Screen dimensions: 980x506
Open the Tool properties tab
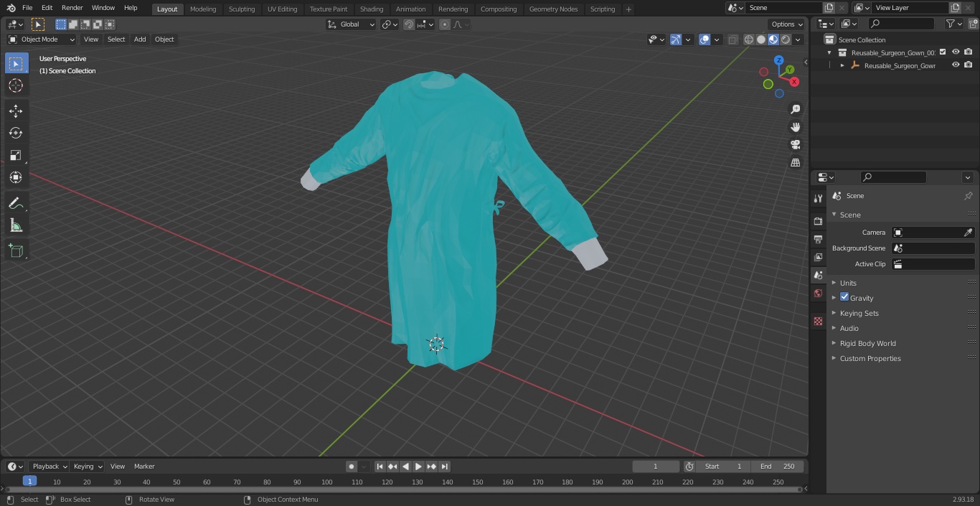[818, 198]
